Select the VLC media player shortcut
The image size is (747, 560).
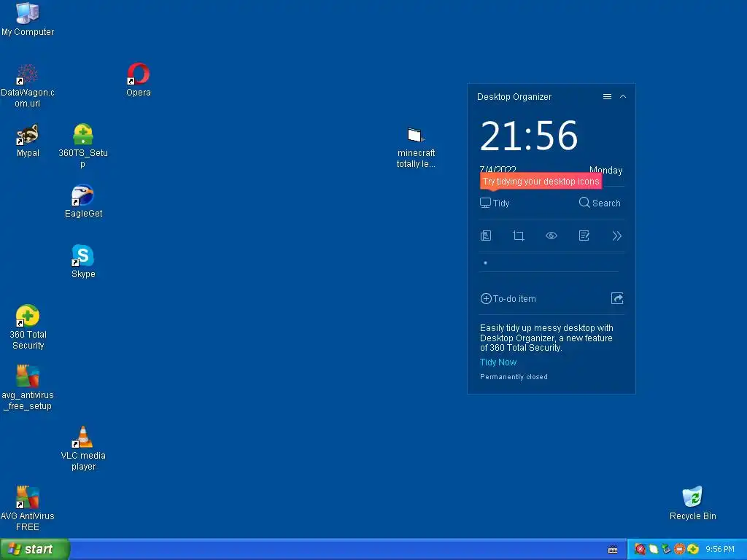[x=83, y=448]
